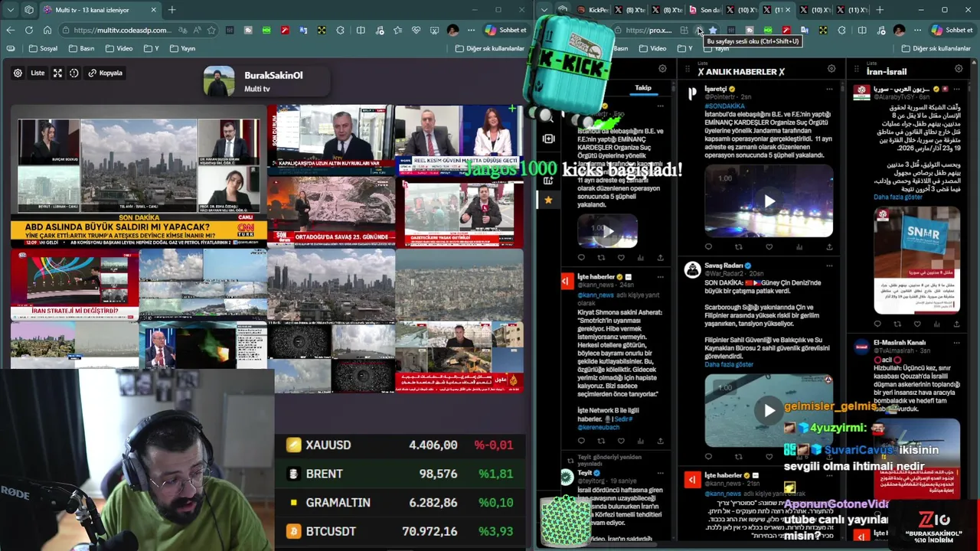The width and height of the screenshot is (980, 551).
Task: Open Yayın bookmarks folder in left browser
Action: [181, 48]
